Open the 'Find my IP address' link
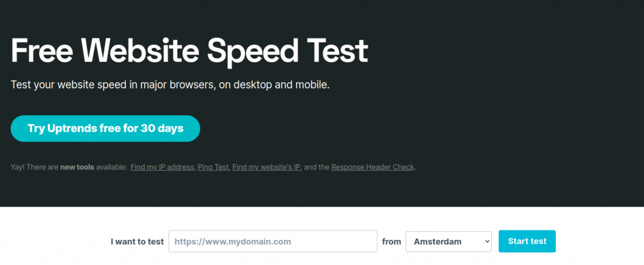The width and height of the screenshot is (644, 265). [162, 167]
